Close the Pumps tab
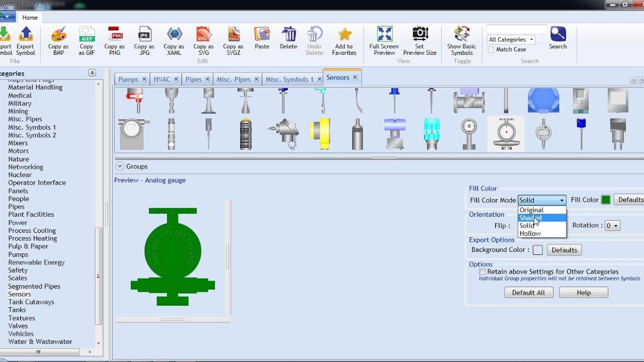Screen dimensions: 644x362 [144, 79]
